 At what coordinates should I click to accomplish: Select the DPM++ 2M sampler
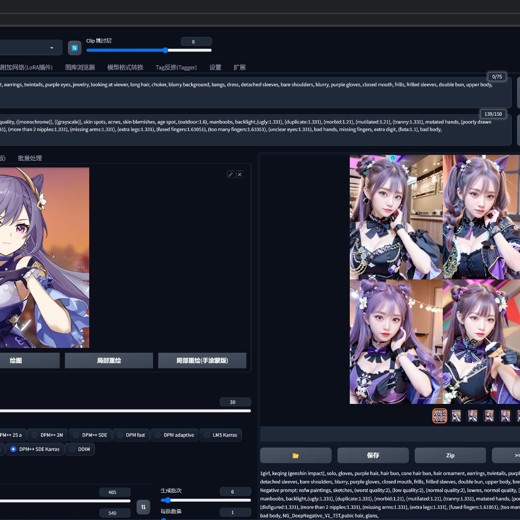pos(48,435)
